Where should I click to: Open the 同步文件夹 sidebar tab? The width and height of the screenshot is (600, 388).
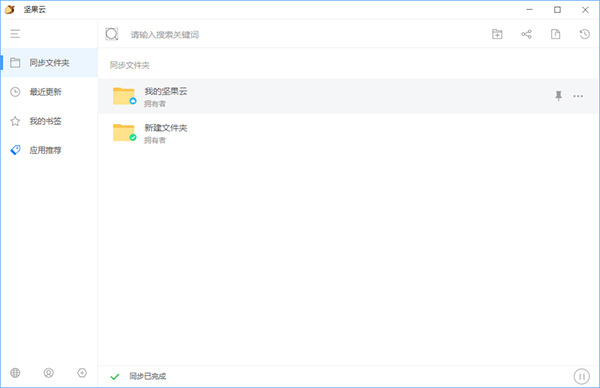click(x=49, y=63)
